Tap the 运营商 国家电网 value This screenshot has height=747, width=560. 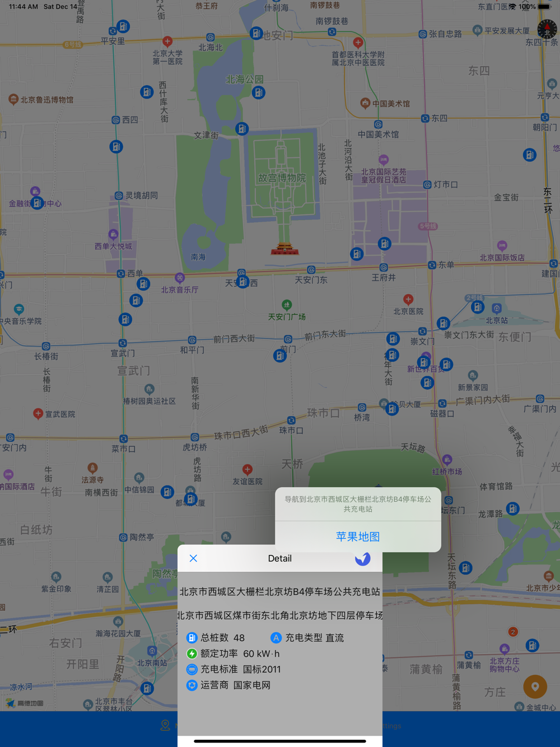click(x=252, y=685)
